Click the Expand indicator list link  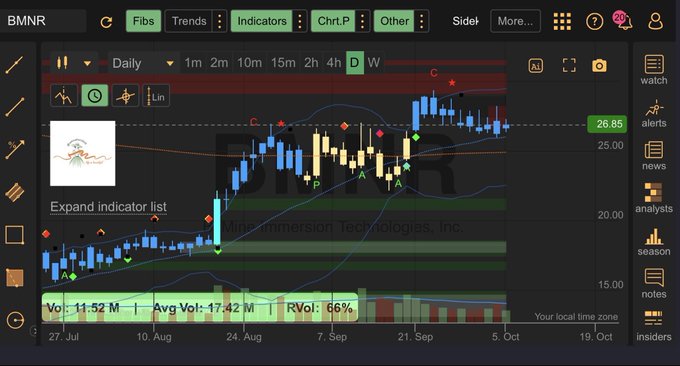(x=108, y=207)
